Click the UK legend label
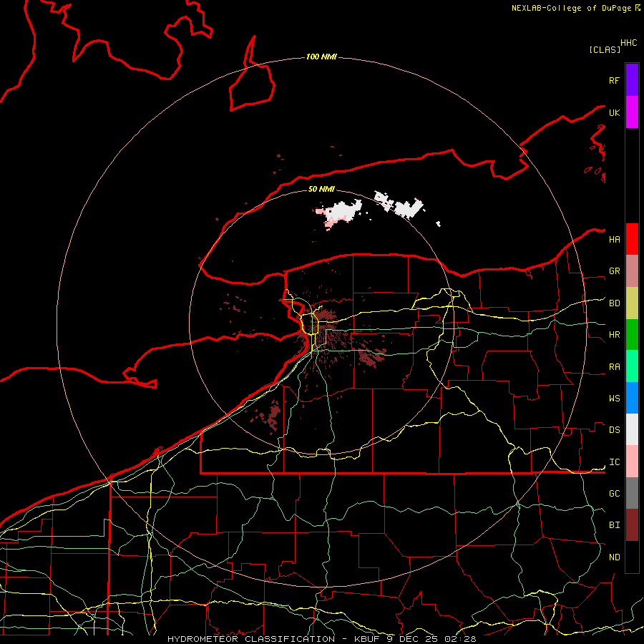Image resolution: width=644 pixels, height=644 pixels. (614, 112)
